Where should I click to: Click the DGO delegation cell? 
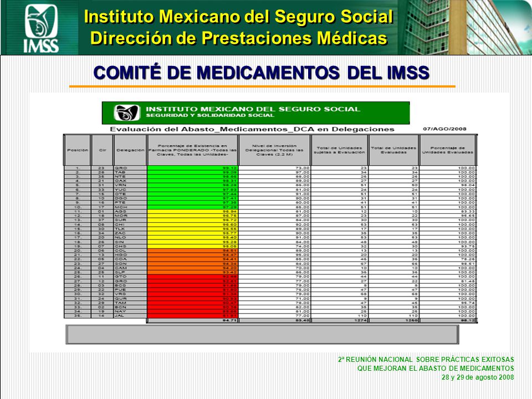pyautogui.click(x=130, y=198)
